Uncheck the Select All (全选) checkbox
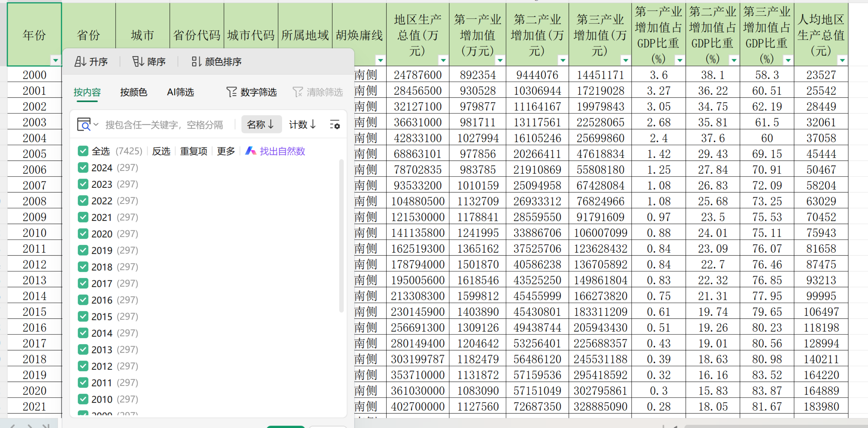 [83, 151]
